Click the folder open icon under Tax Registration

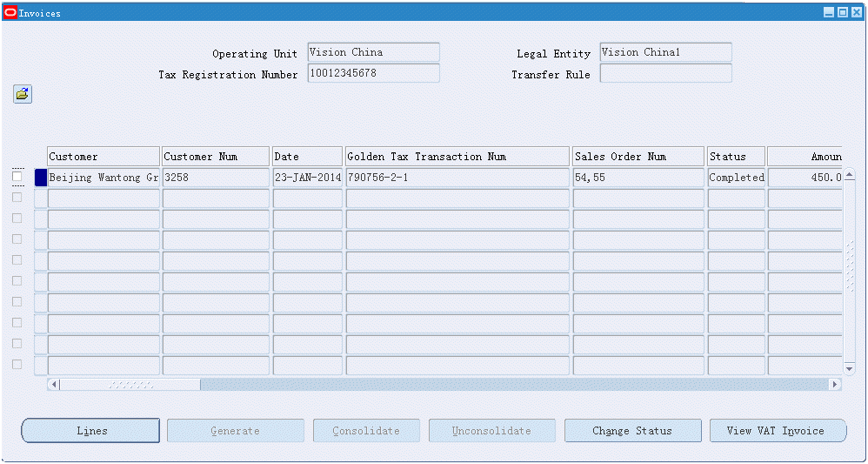click(23, 94)
